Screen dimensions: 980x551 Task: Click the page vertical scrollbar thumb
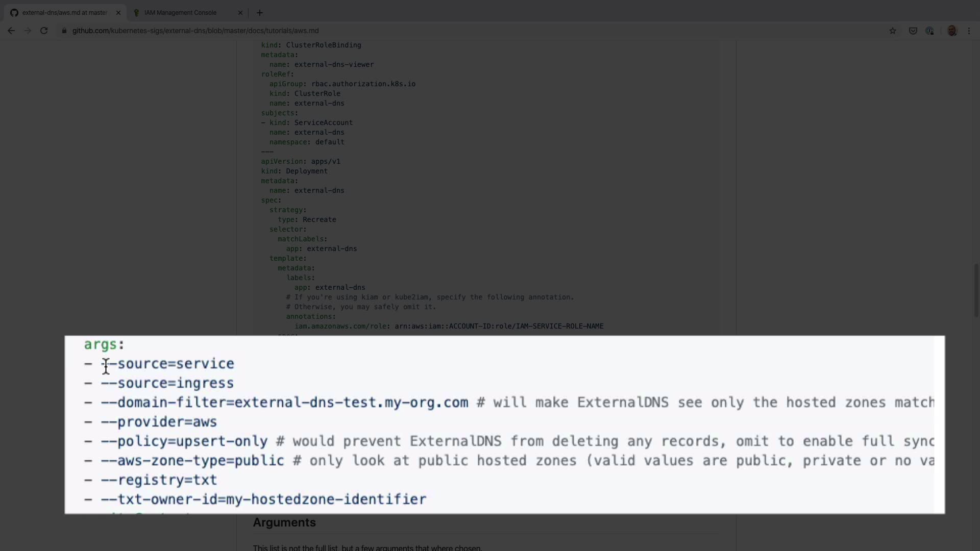tap(976, 291)
